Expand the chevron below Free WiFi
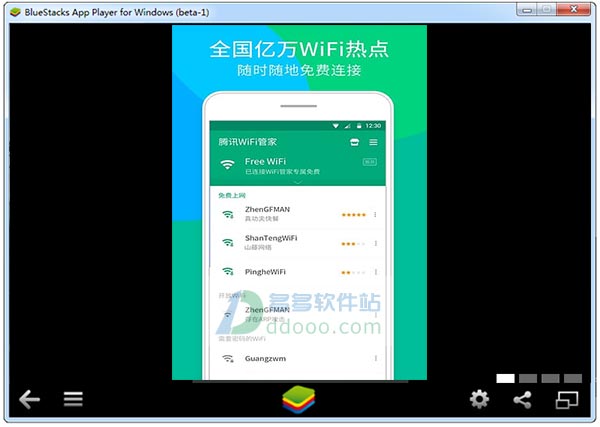 tap(298, 183)
